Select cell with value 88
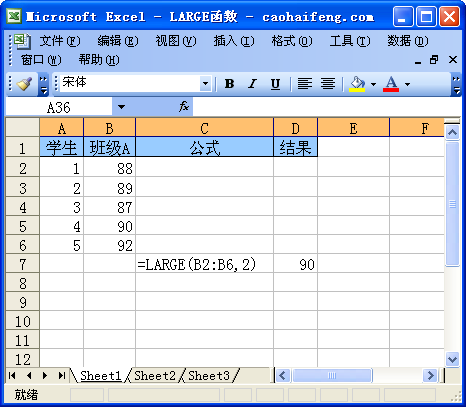The width and height of the screenshot is (466, 407). point(109,168)
